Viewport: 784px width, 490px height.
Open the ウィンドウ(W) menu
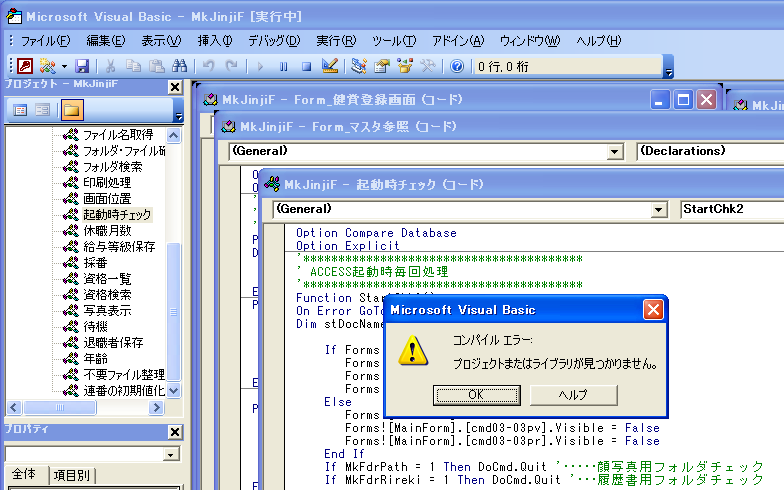tap(530, 40)
